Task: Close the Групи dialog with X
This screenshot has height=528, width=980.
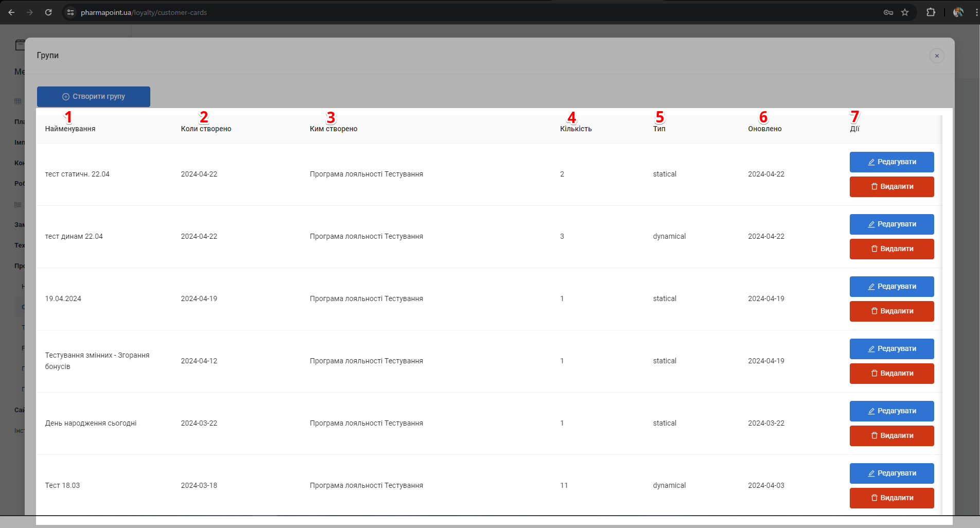Action: 937,56
